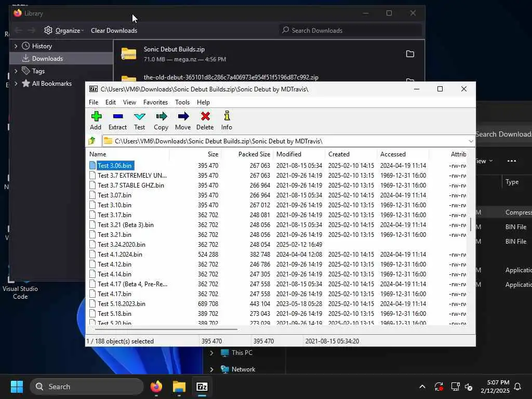Open the Info toolbar icon
The width and height of the screenshot is (532, 399).
click(x=227, y=121)
